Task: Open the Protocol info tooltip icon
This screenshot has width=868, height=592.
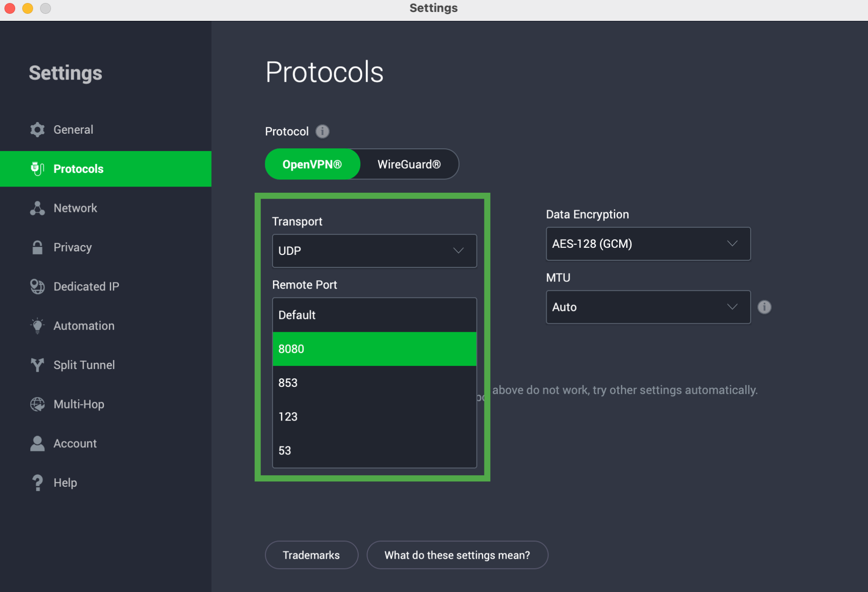Action: click(322, 131)
